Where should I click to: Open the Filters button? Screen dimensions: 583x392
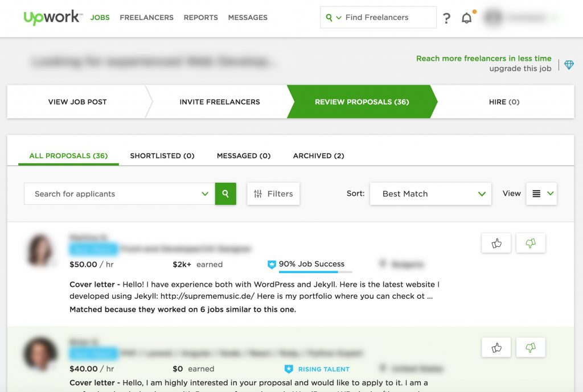273,193
